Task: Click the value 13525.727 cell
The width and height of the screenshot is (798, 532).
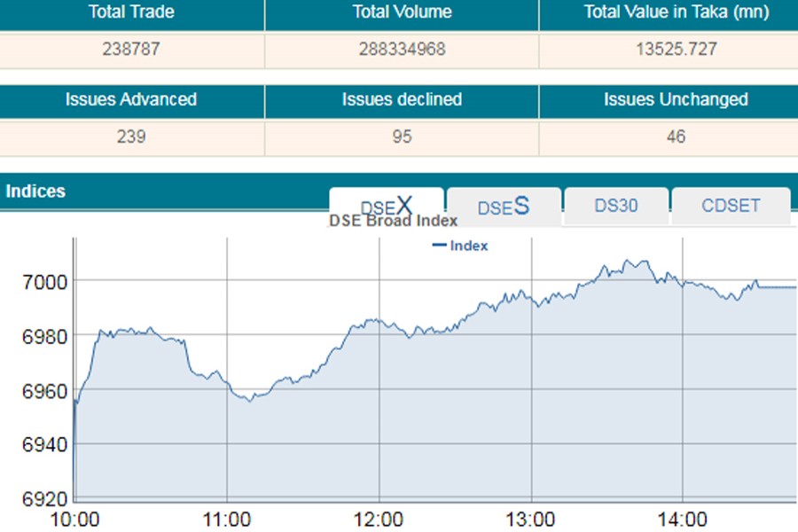Action: [x=677, y=50]
